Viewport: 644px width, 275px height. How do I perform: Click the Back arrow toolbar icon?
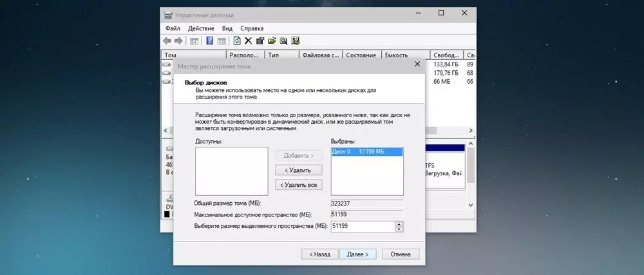click(x=167, y=41)
